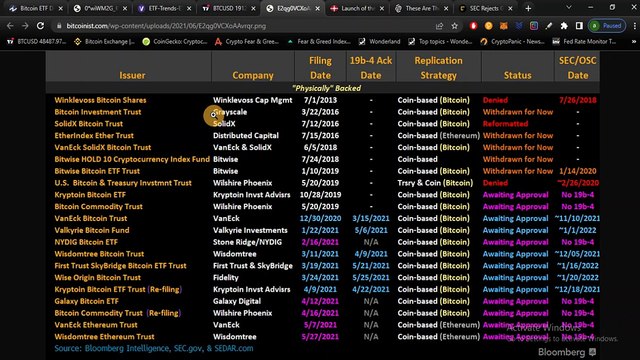The image size is (640, 360).
Task: Open the red flame extension
Action: tap(473, 26)
